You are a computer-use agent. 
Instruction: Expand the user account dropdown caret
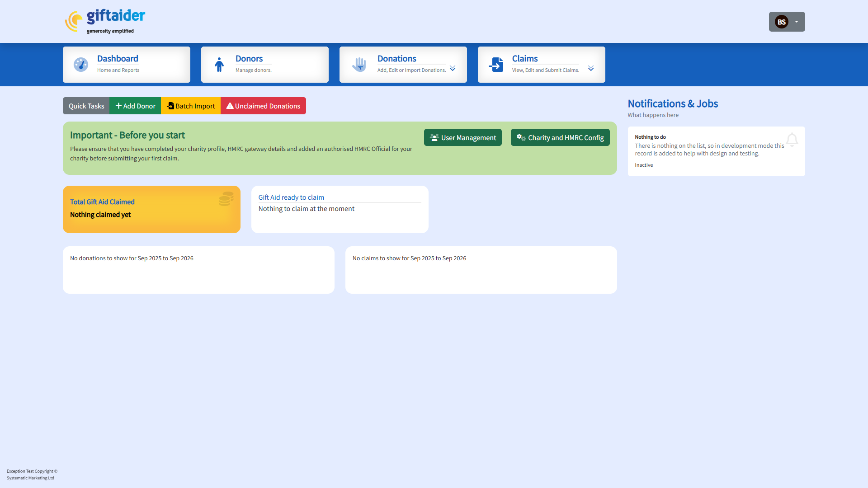(797, 22)
